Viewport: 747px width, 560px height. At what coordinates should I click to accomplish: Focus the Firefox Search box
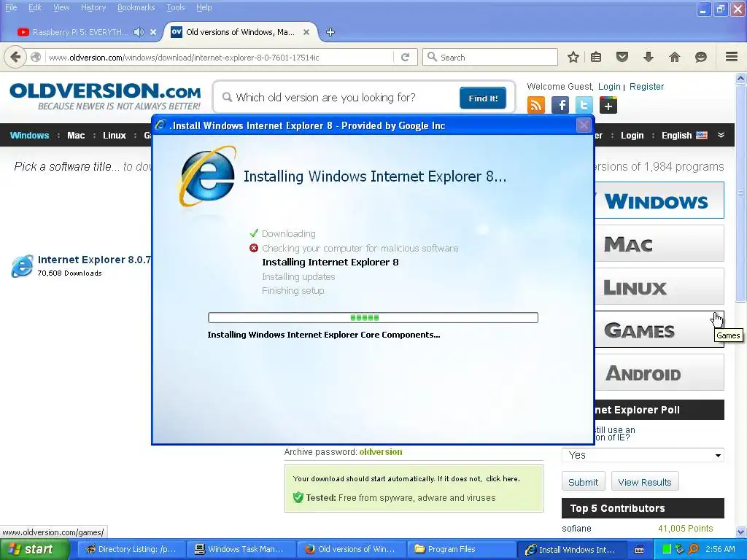[x=490, y=57]
